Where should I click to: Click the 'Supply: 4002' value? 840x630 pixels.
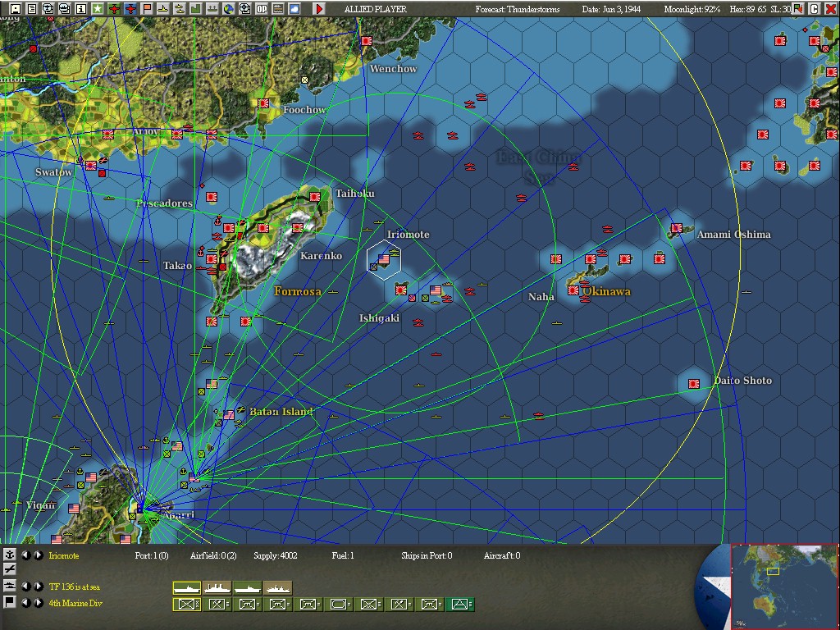pos(276,555)
